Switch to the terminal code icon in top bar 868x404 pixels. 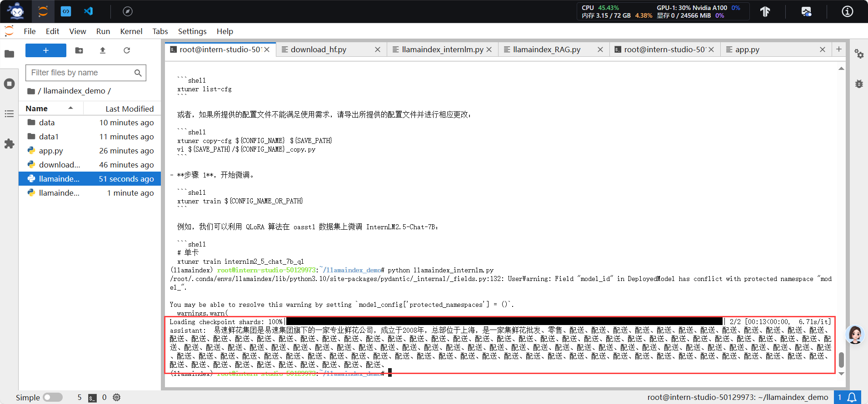[66, 11]
